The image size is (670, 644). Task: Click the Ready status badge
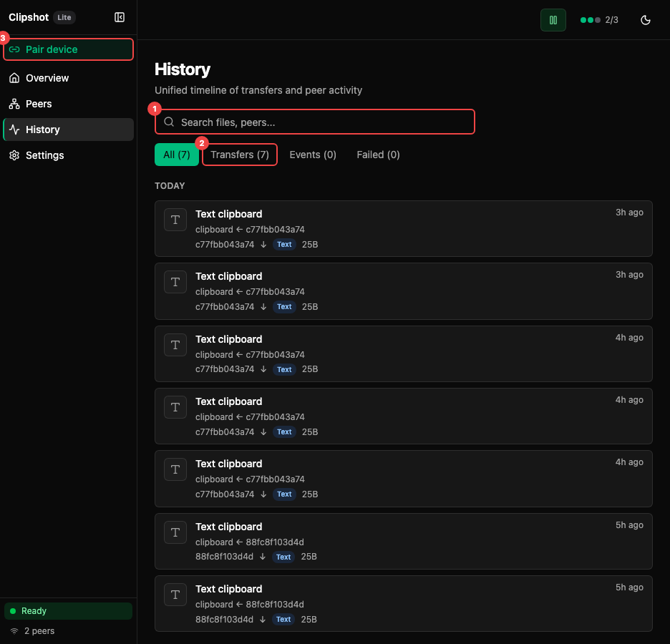pos(68,611)
